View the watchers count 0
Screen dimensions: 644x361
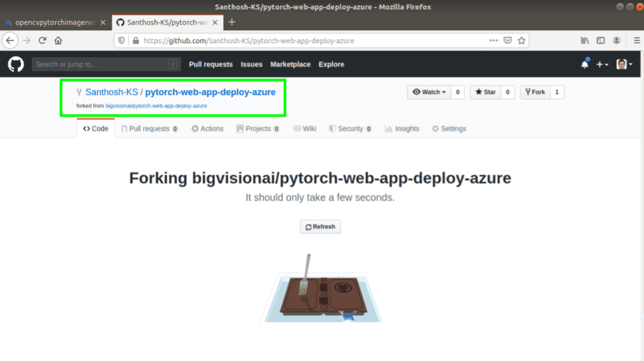[x=458, y=92]
